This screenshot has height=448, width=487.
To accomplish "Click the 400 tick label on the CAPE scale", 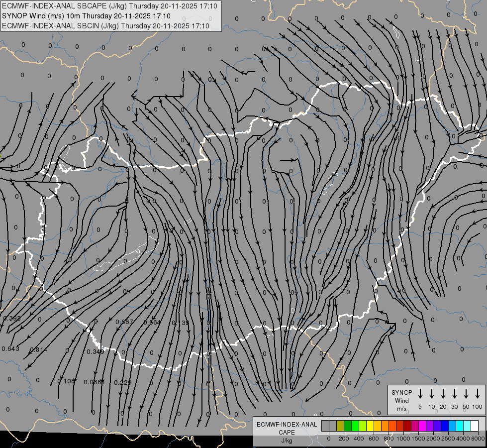I will [359, 439].
